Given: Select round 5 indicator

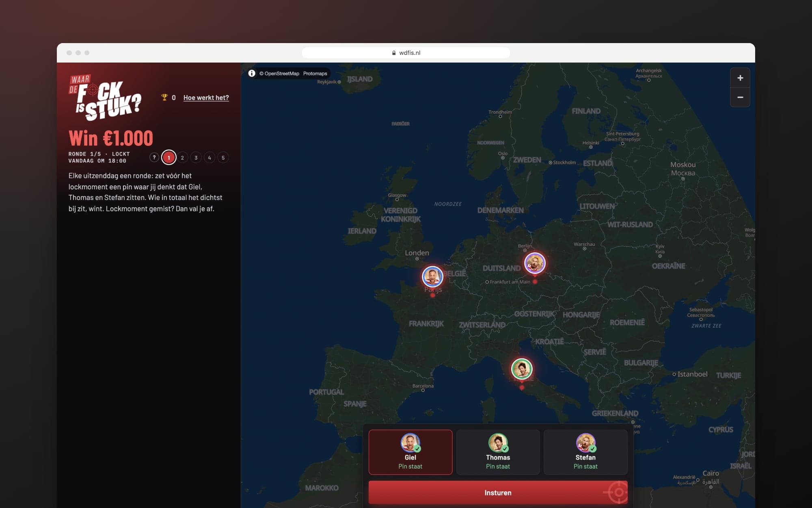Looking at the screenshot, I should point(223,157).
